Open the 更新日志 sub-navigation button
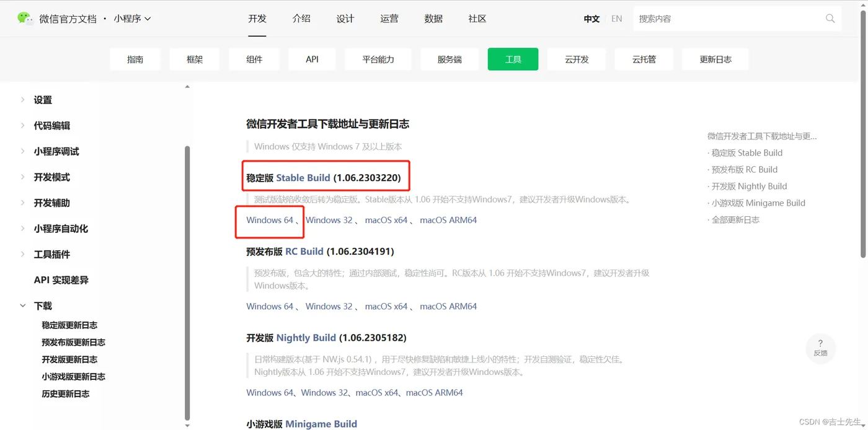This screenshot has height=430, width=868. tap(715, 59)
